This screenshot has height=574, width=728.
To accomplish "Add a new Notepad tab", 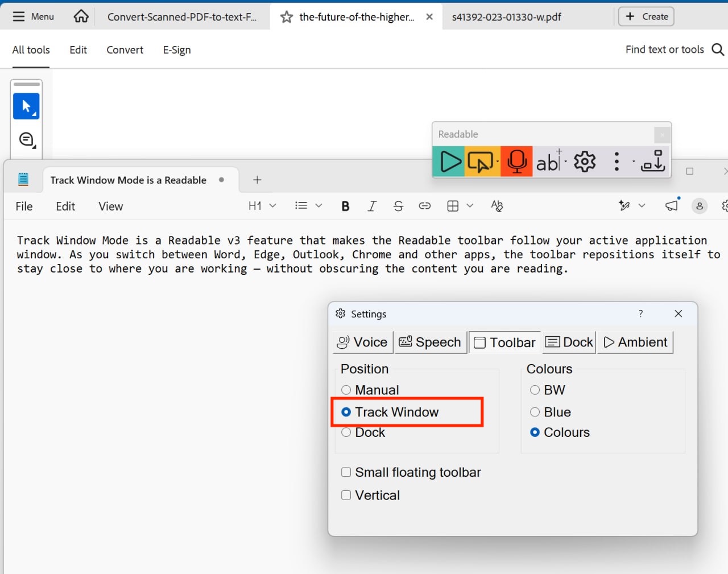I will (257, 180).
